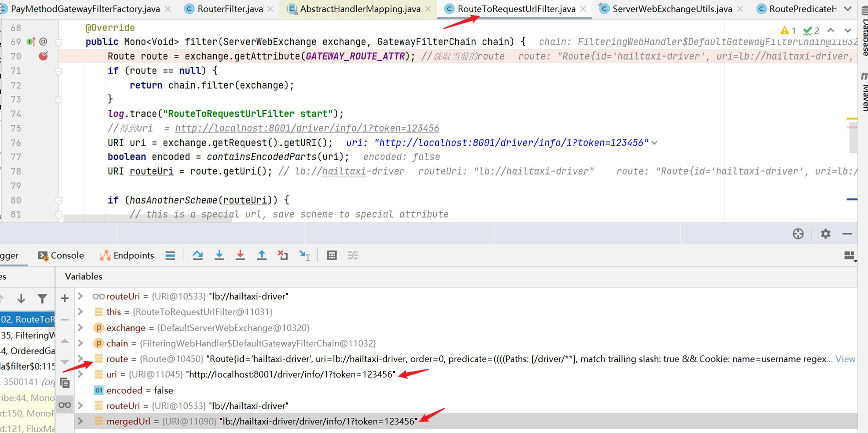Expand the uri inline value dropdown on line 76
The image size is (868, 433).
tap(654, 143)
